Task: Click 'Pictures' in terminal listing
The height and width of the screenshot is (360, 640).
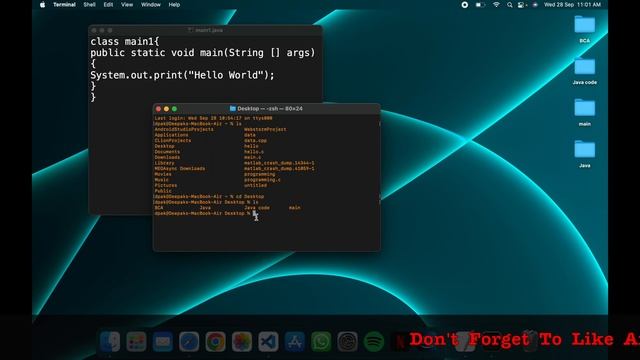Action: [166, 185]
